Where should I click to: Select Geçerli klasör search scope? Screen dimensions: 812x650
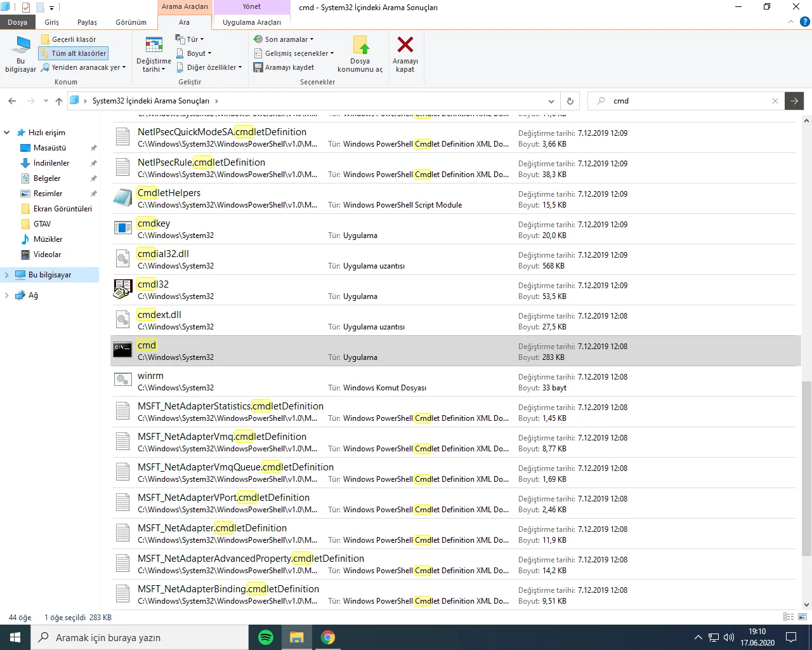point(69,39)
